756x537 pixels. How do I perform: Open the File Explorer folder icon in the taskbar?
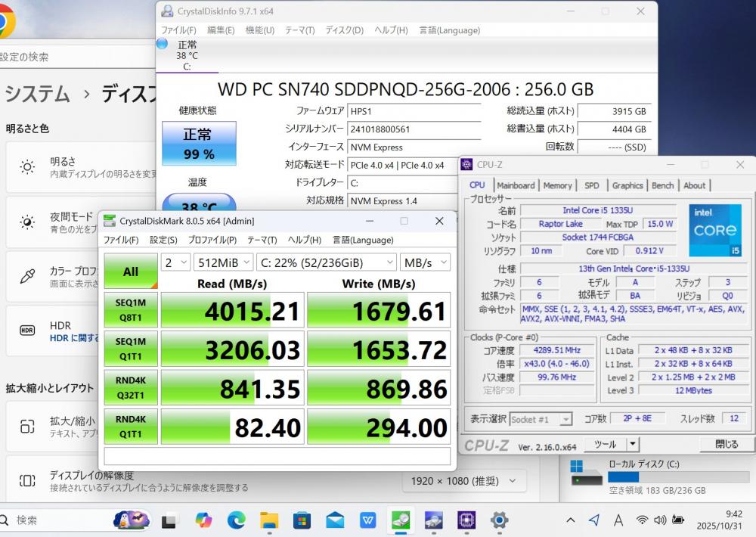[x=269, y=520]
